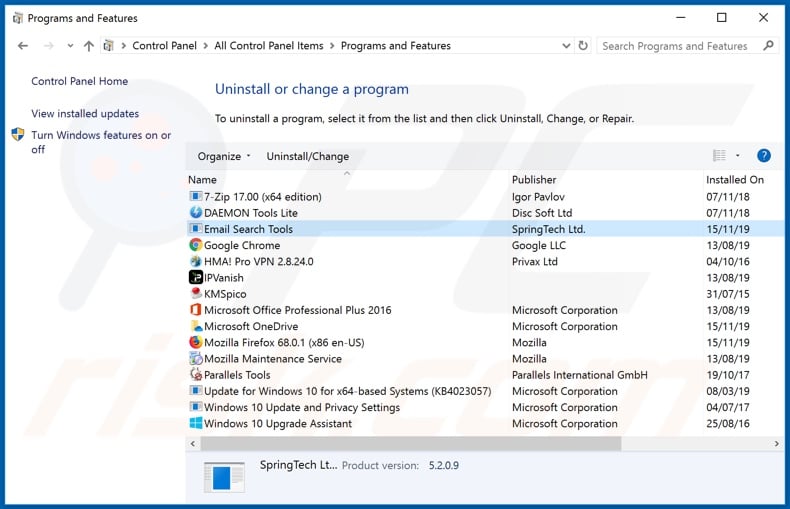The width and height of the screenshot is (790, 509).
Task: Click the horizontal scrollbar thumb
Action: 411,443
